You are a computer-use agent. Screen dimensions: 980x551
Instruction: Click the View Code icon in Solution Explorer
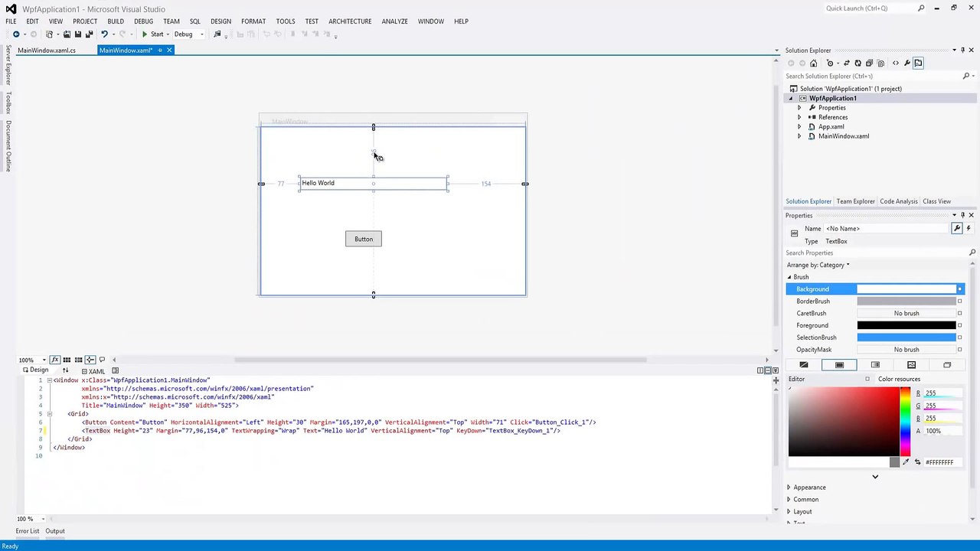click(x=896, y=64)
